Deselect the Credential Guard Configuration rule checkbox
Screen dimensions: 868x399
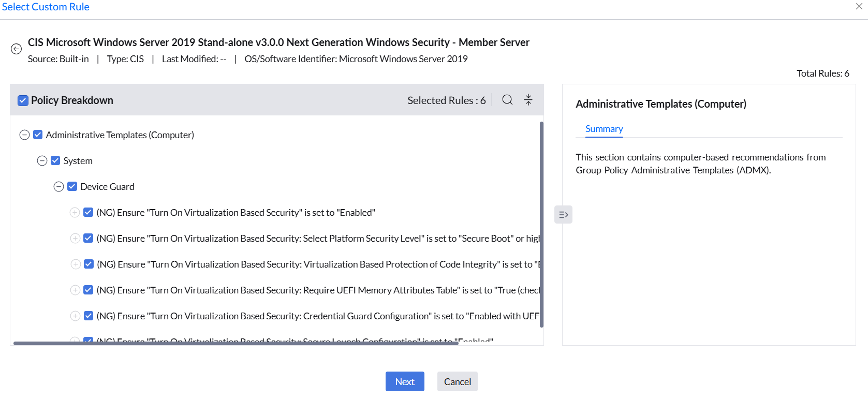[89, 316]
